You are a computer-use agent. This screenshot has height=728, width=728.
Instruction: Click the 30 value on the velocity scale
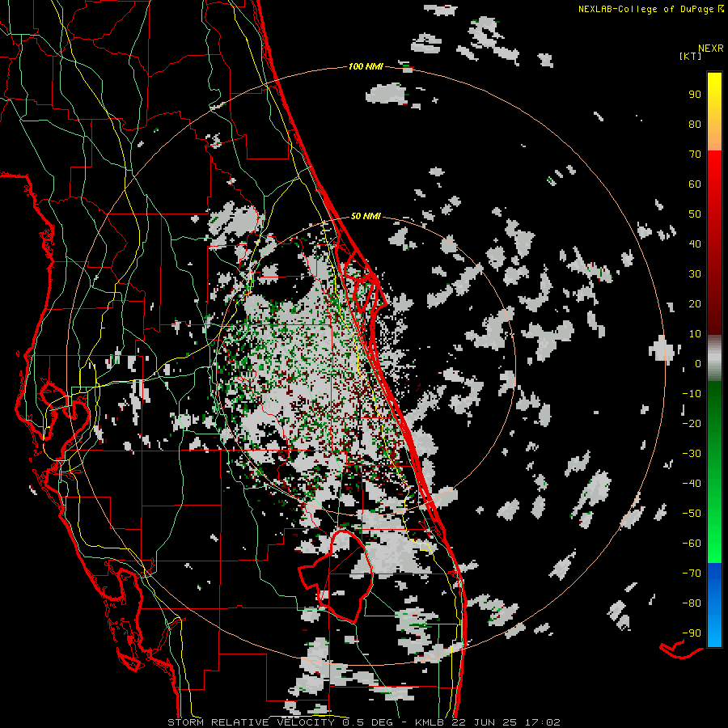coord(695,274)
